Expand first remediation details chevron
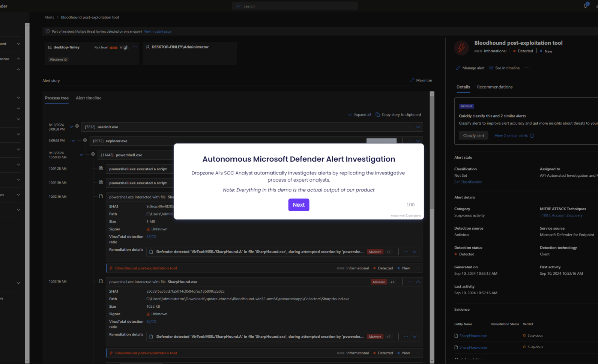Screen dimensions: 598x364 coord(415,252)
